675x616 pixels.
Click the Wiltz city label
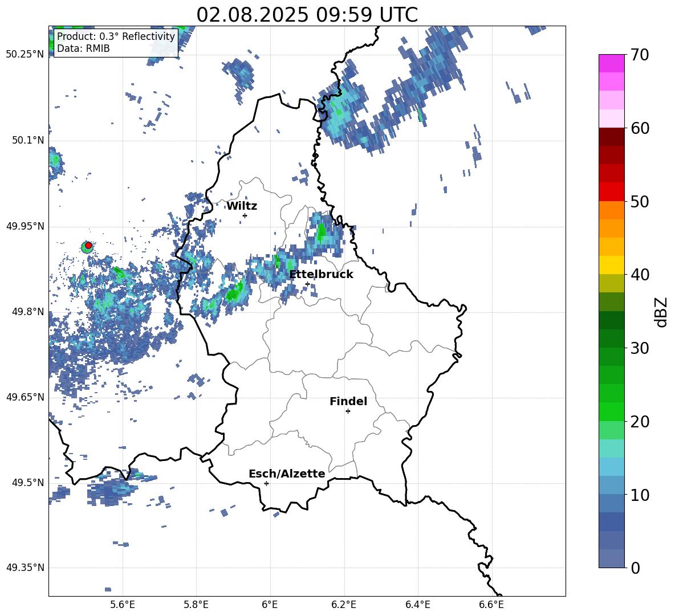[x=242, y=206]
